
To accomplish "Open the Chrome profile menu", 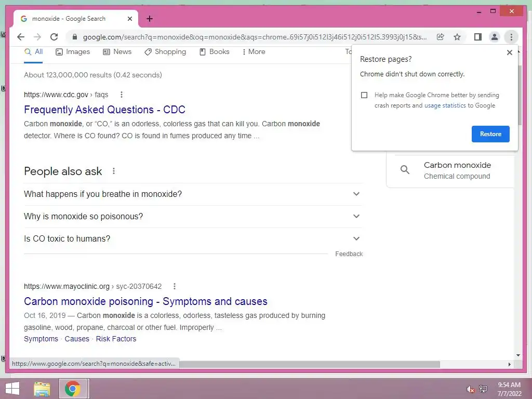I will tap(495, 37).
